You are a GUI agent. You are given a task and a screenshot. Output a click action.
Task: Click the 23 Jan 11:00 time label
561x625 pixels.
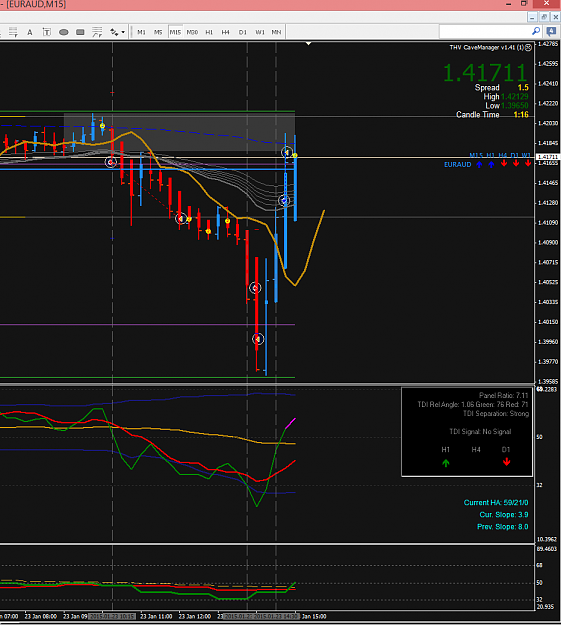point(156,616)
